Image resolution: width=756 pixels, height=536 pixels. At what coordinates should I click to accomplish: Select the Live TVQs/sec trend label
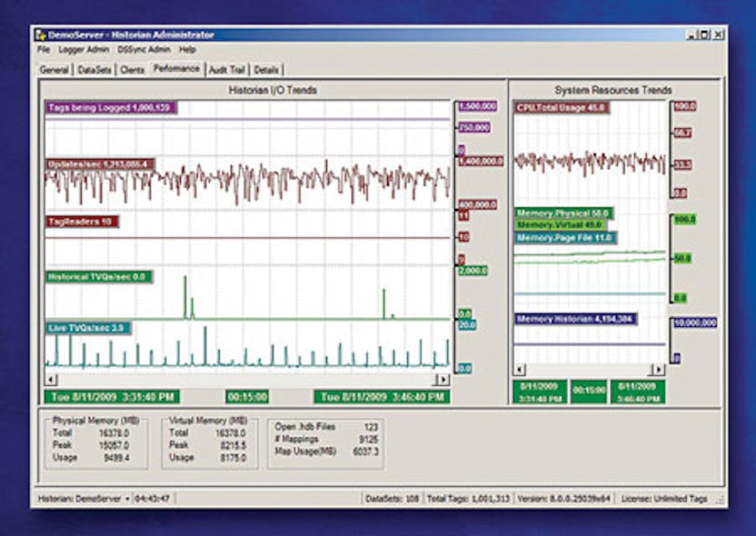coord(88,328)
